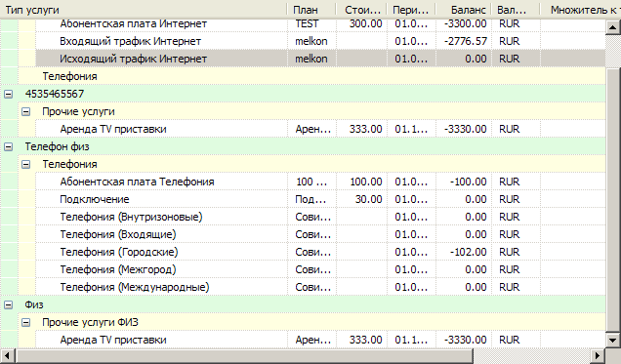Collapse the Прочие услуги group

25,111
